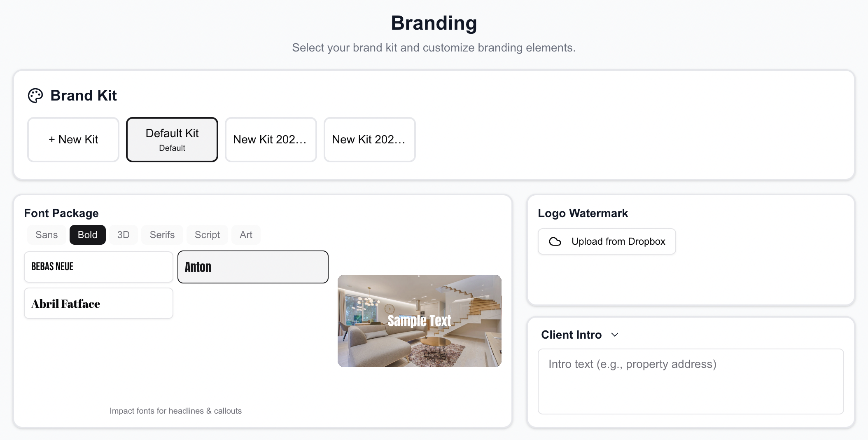The width and height of the screenshot is (868, 440).
Task: Click into the Intro text field
Action: pos(691,381)
